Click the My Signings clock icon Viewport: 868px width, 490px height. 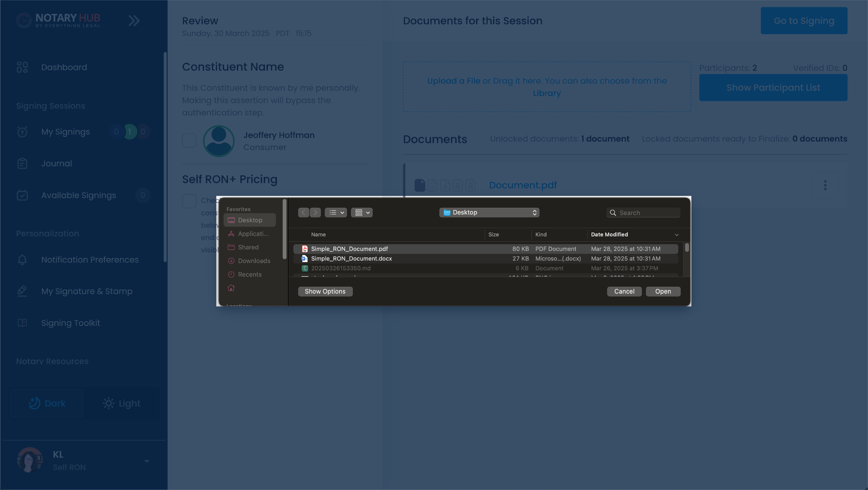pyautogui.click(x=22, y=132)
